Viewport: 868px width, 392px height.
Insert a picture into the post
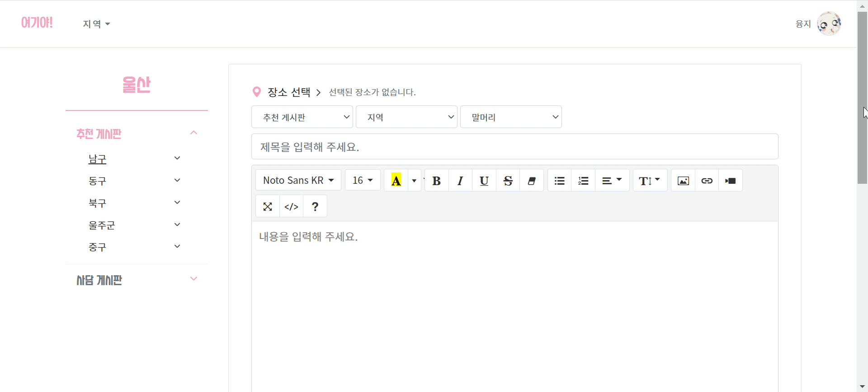coord(683,181)
